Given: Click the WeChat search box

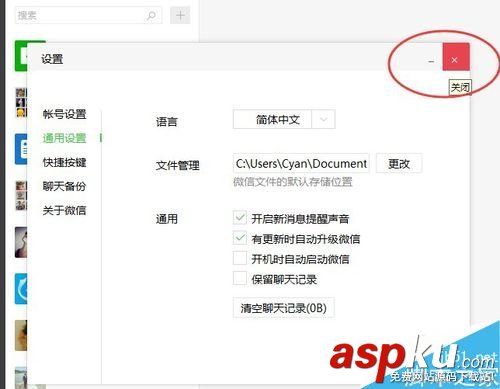Looking at the screenshot, I should coord(88,15).
